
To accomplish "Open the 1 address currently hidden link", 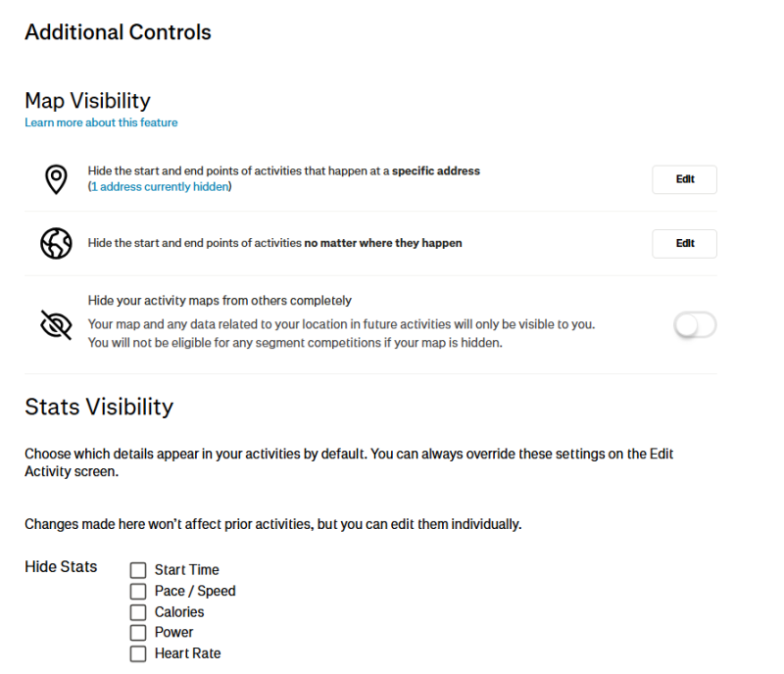I will (x=159, y=187).
